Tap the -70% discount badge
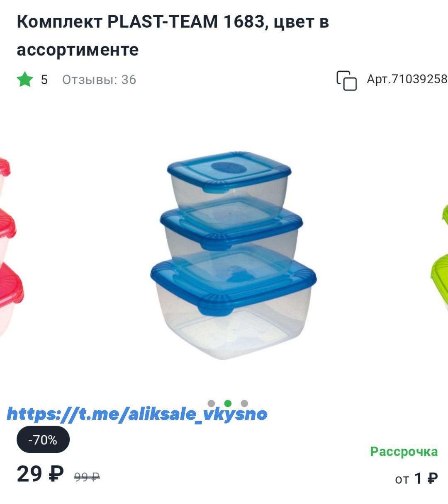Screen dimensions: 448x504 coord(43,440)
